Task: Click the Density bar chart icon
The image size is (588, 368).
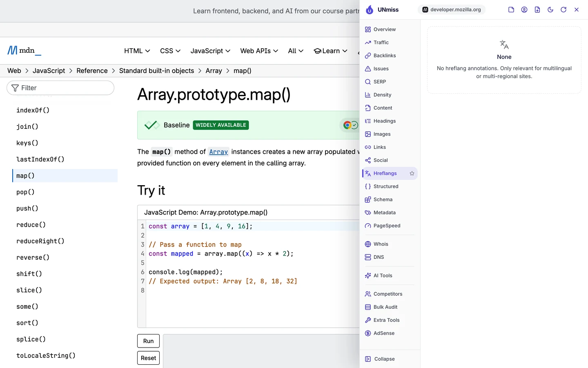Action: (x=368, y=95)
